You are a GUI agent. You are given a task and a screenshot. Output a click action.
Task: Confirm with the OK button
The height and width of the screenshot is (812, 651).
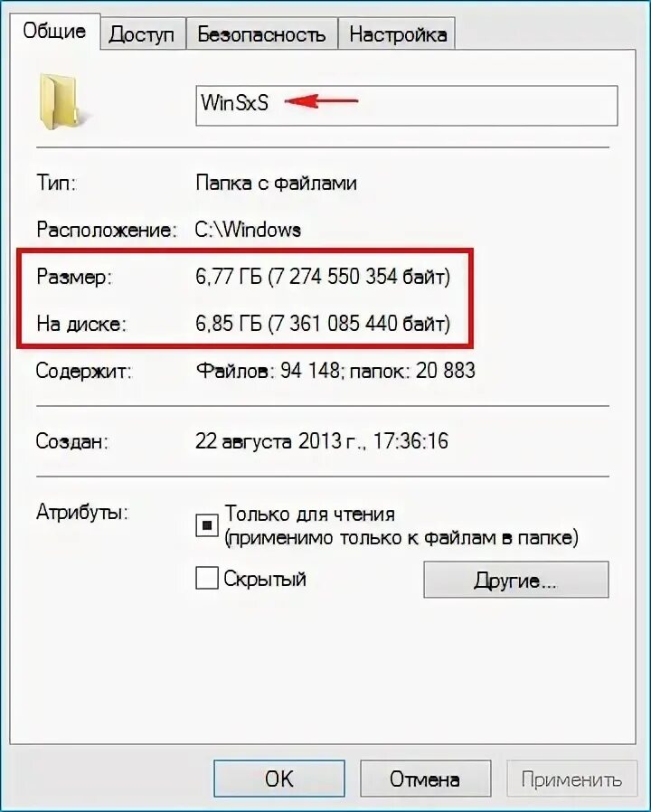click(279, 779)
